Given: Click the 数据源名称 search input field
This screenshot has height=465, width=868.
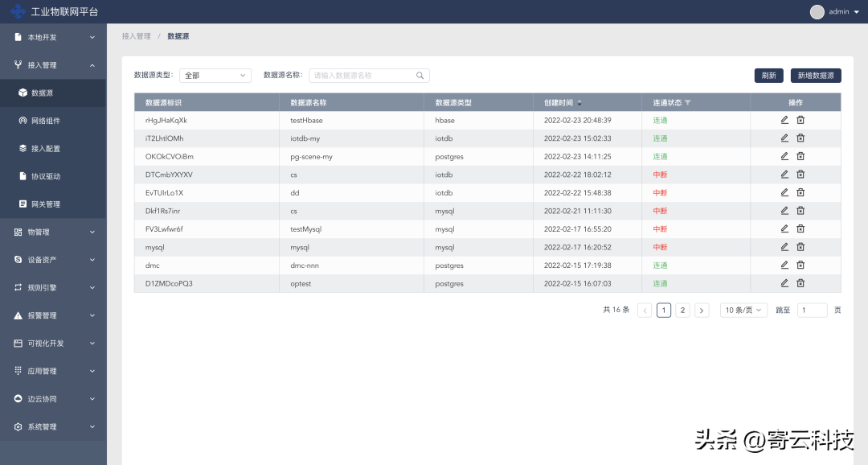Looking at the screenshot, I should 362,76.
